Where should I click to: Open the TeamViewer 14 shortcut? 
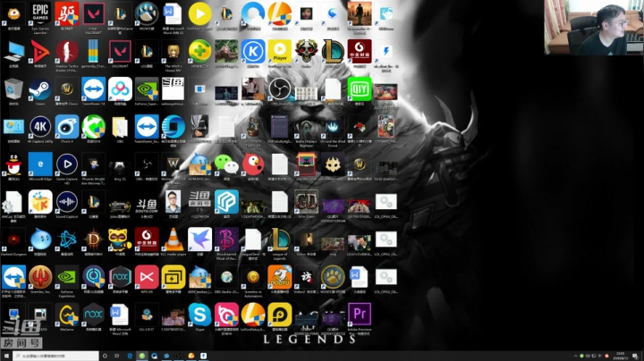tap(94, 89)
